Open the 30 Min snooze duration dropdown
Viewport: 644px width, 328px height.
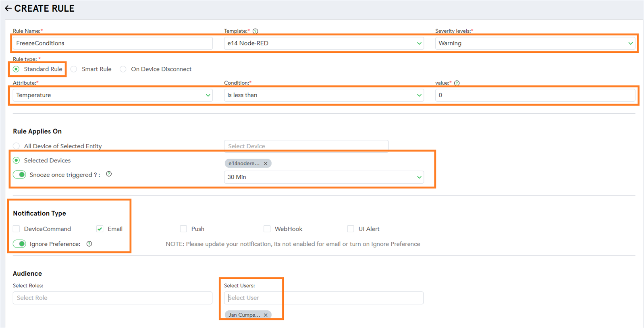pos(324,177)
